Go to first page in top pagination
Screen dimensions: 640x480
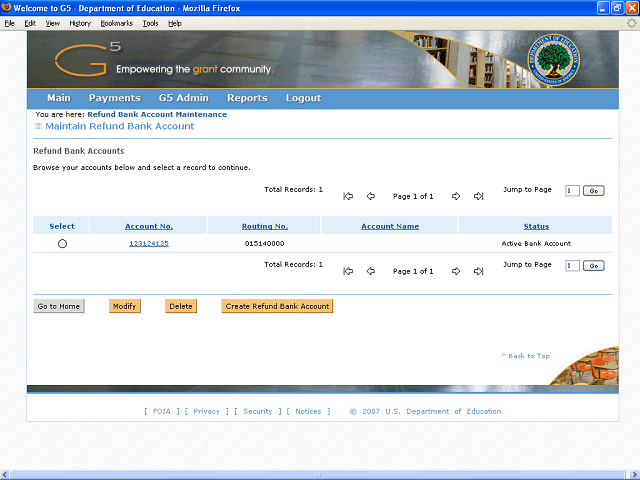348,196
